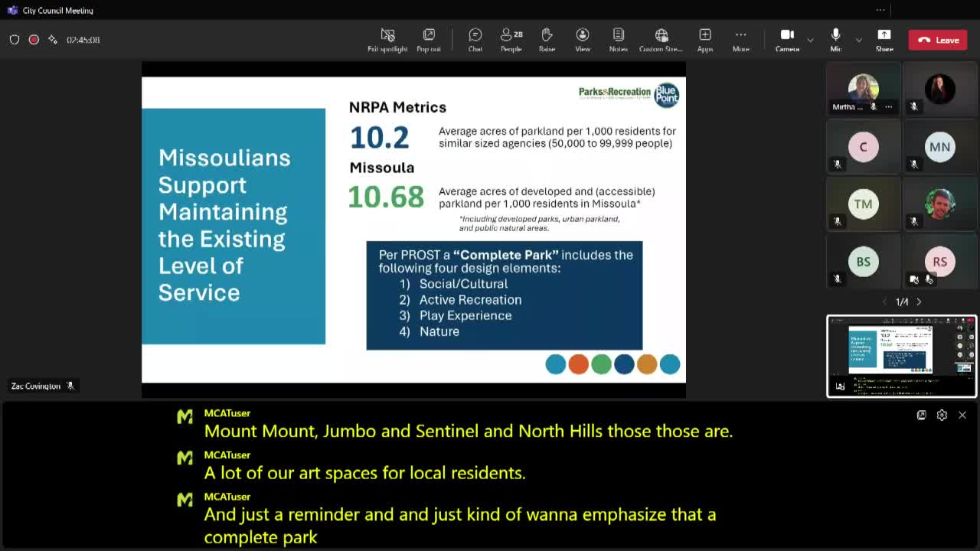The height and width of the screenshot is (551, 980).
Task: Toggle the Camera on or off
Action: pyautogui.click(x=786, y=40)
